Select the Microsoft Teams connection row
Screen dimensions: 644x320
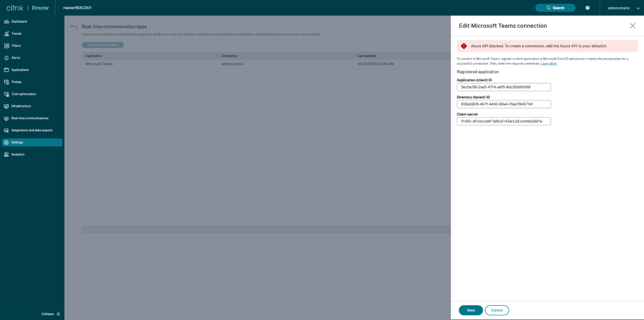coord(99,64)
